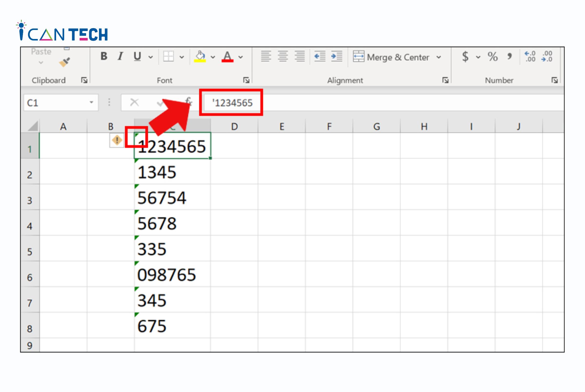Toggle Underline formatting
The width and height of the screenshot is (585, 392).
click(x=137, y=56)
